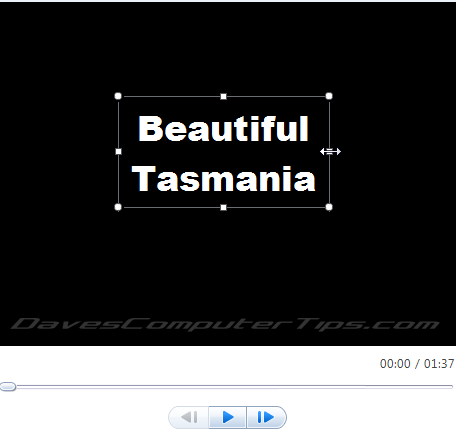456x429 pixels.
Task: Click the far right end of the seek bar
Action: (451, 386)
